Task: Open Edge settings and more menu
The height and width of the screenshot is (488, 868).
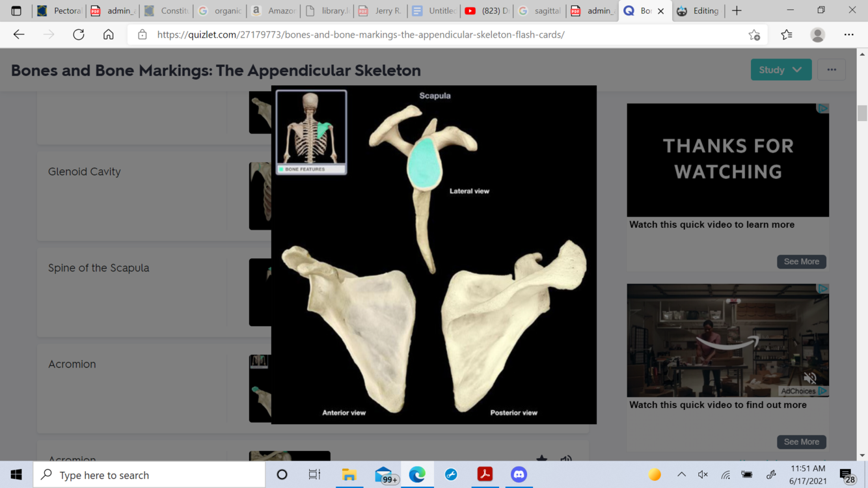Action: point(849,34)
